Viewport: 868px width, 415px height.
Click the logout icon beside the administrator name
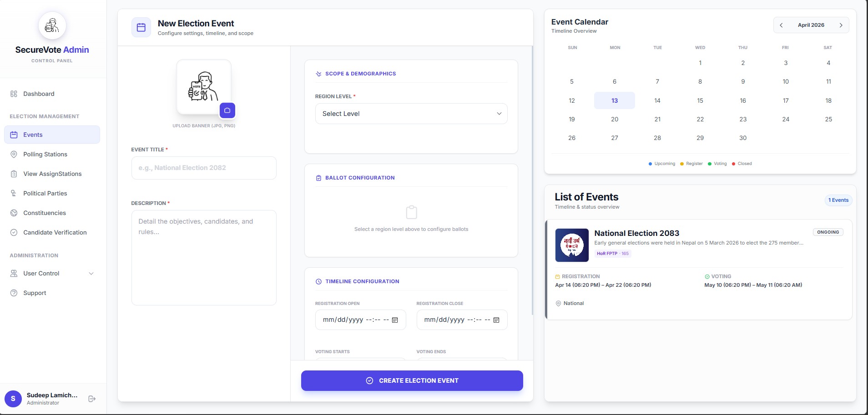tap(92, 399)
